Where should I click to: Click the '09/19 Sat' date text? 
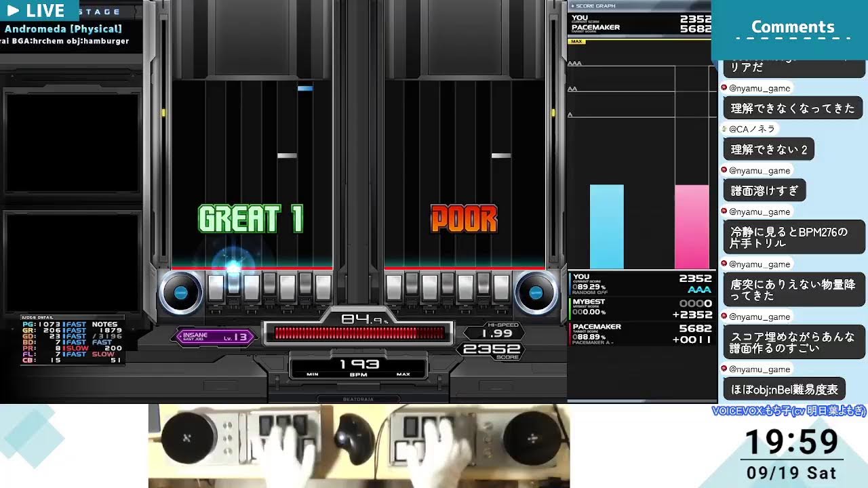(x=791, y=472)
